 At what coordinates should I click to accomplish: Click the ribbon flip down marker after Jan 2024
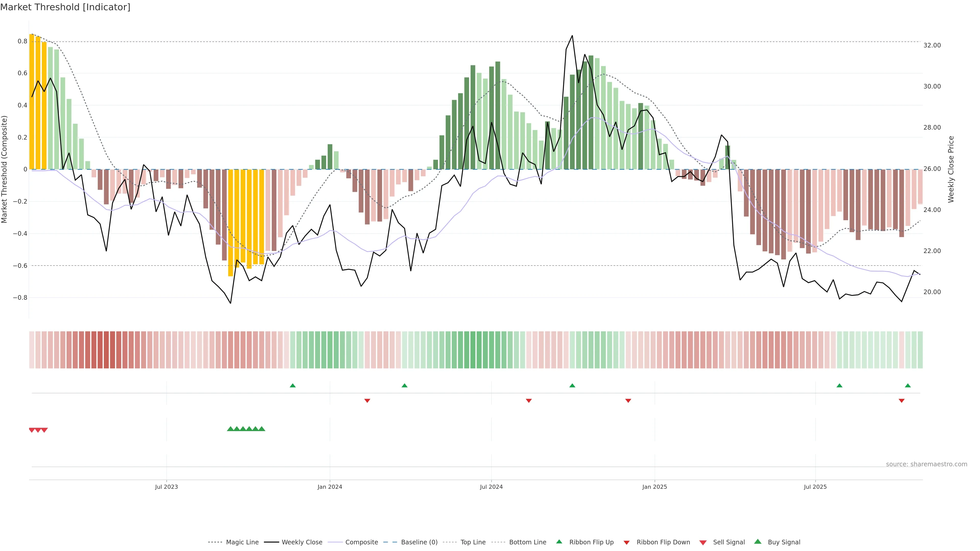(367, 400)
